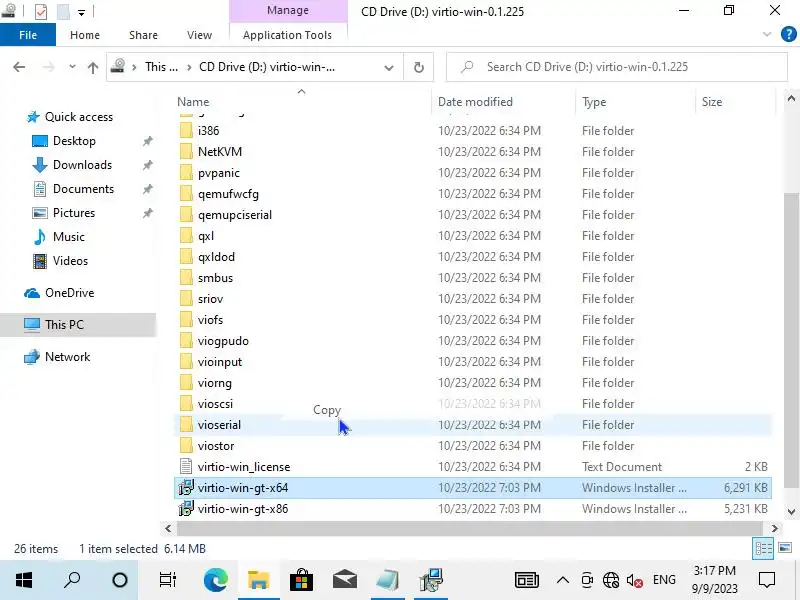The height and width of the screenshot is (600, 800).
Task: Switch to Details view layout button
Action: point(763,548)
